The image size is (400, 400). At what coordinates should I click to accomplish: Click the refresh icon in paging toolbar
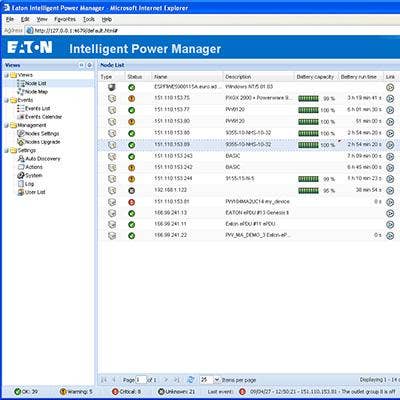pos(191,380)
